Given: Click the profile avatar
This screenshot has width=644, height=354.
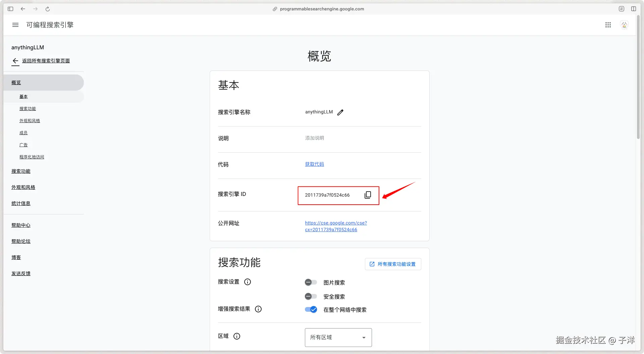Looking at the screenshot, I should pos(624,25).
